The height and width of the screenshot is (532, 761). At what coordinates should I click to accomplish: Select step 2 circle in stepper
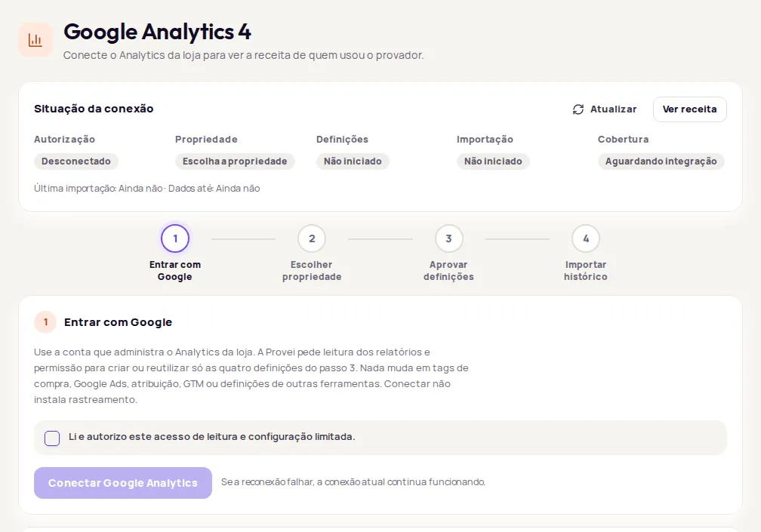pyautogui.click(x=312, y=238)
